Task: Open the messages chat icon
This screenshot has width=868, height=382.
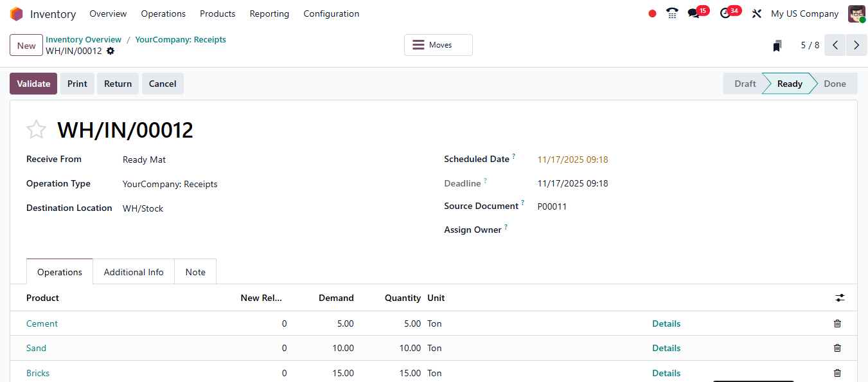Action: point(693,14)
